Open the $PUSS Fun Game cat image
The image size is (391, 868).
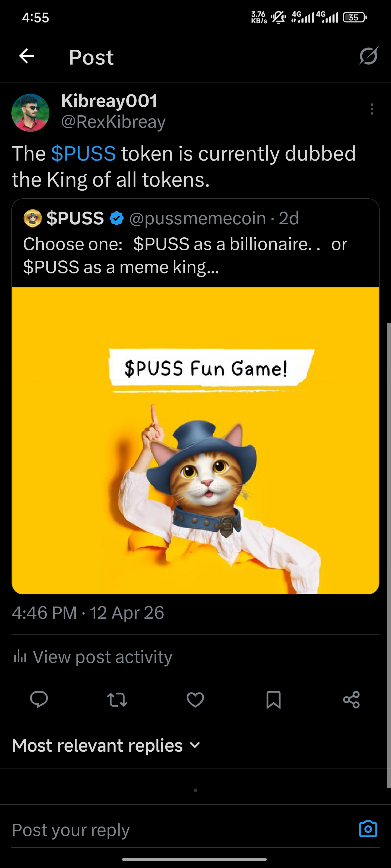coord(195,440)
